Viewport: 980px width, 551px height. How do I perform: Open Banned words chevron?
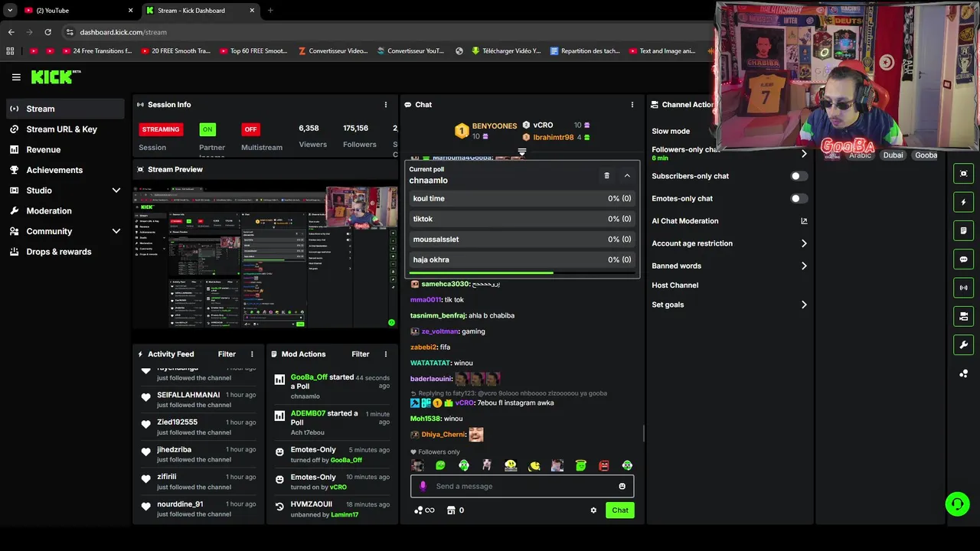pos(804,266)
